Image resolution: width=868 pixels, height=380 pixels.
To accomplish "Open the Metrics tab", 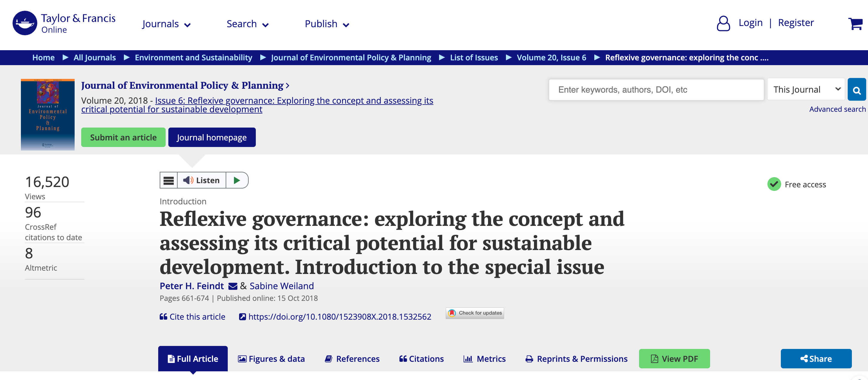I will pyautogui.click(x=484, y=359).
